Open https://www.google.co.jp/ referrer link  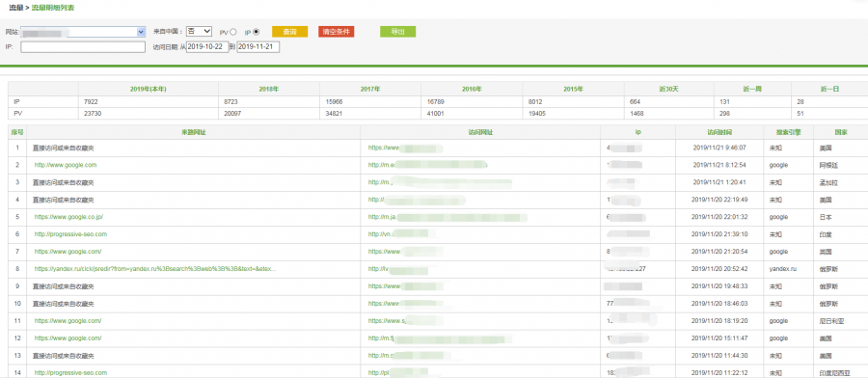68,217
